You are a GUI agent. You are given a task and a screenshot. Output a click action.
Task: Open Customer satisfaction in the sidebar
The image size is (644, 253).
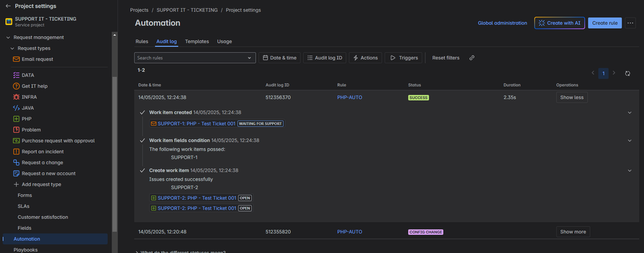(43, 218)
